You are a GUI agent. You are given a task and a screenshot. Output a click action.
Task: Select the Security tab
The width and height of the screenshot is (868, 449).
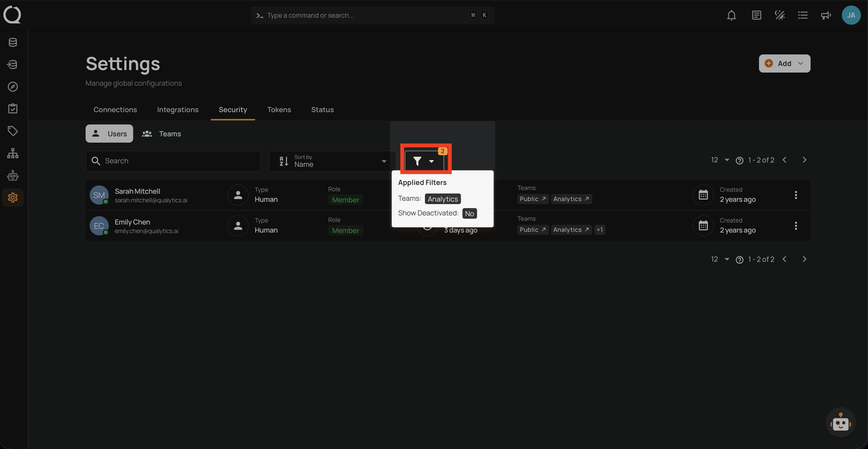click(x=233, y=110)
